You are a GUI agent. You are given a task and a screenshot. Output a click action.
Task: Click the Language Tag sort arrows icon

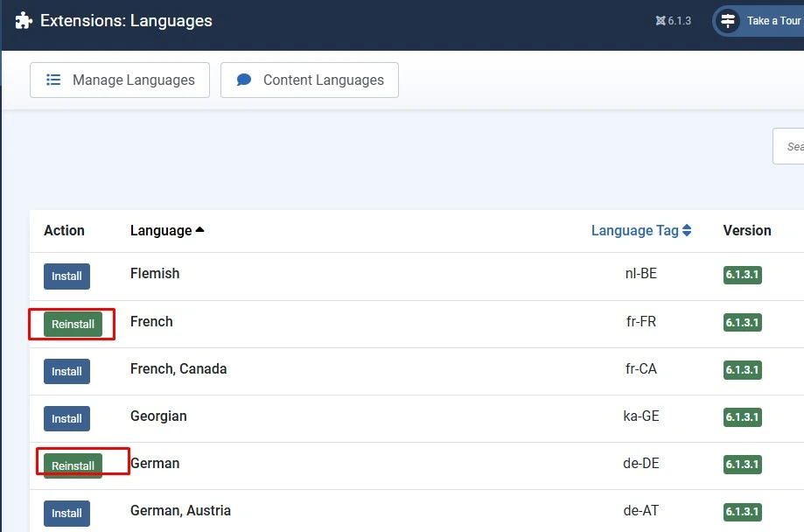click(x=687, y=231)
